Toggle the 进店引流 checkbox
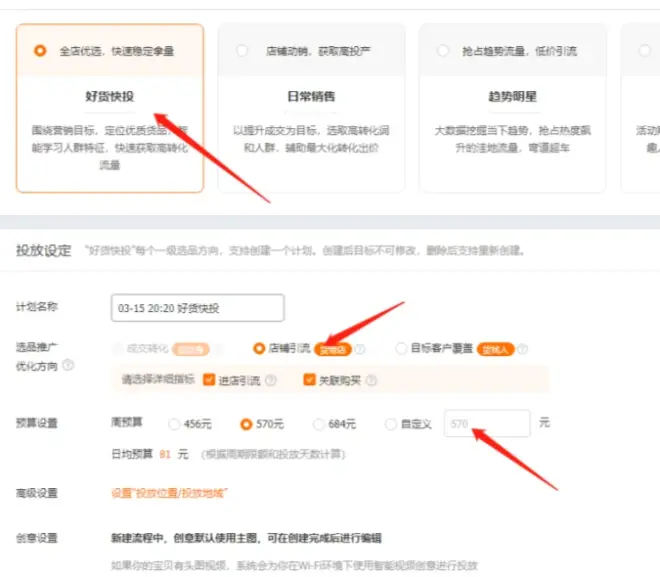The height and width of the screenshot is (577, 660). click(209, 380)
